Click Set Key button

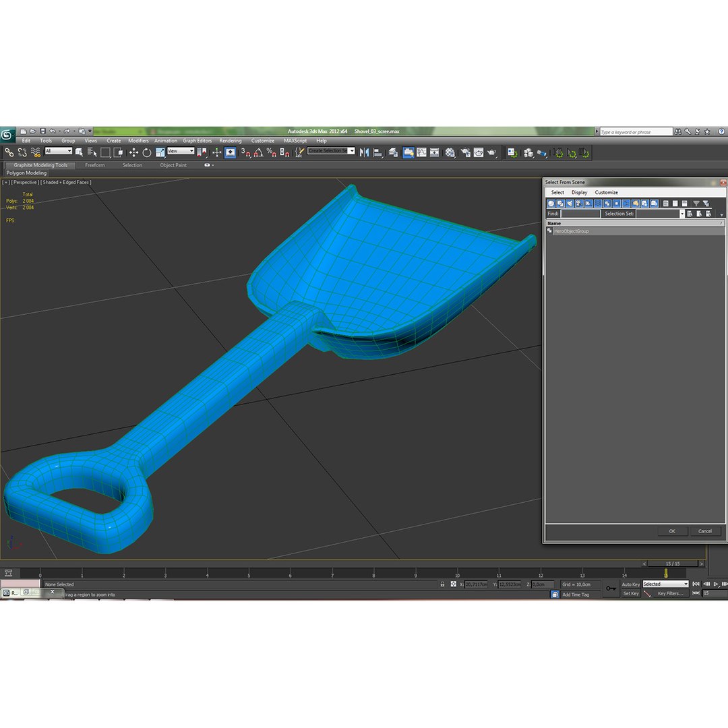(x=630, y=593)
